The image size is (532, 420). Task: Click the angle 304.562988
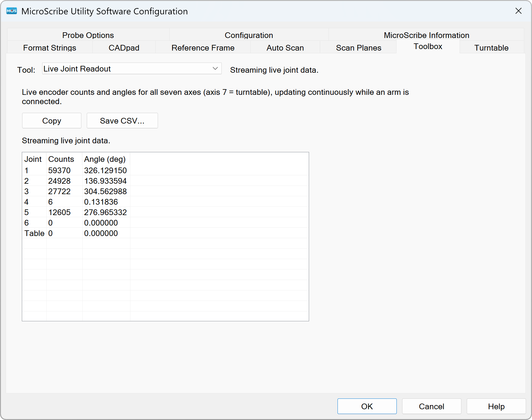click(x=105, y=191)
